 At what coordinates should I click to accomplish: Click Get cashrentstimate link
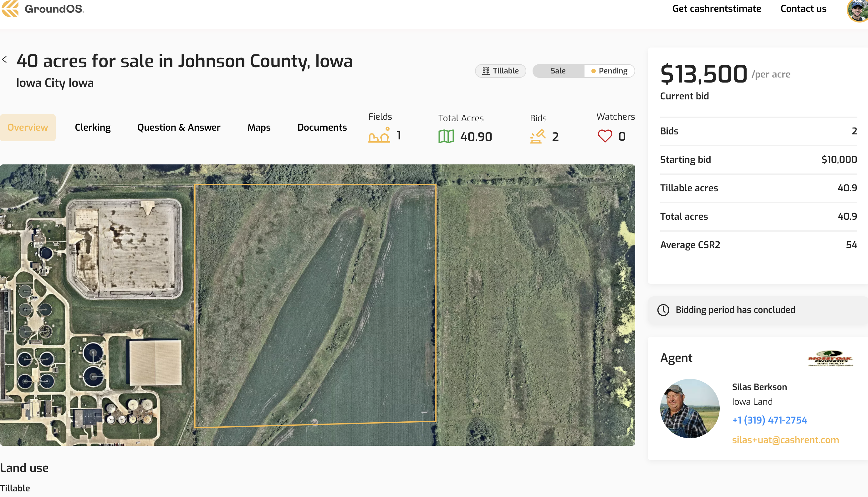point(716,8)
